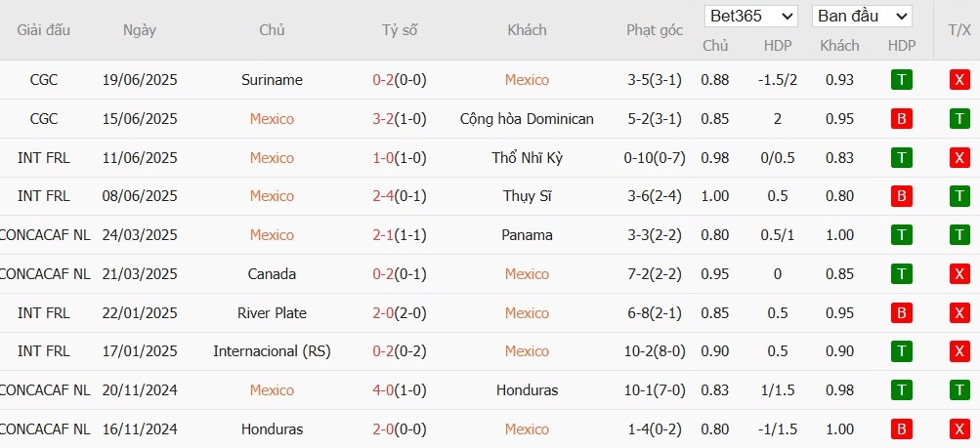Click red B badge on River Plate row
The height and width of the screenshot is (448, 980).
[901, 312]
